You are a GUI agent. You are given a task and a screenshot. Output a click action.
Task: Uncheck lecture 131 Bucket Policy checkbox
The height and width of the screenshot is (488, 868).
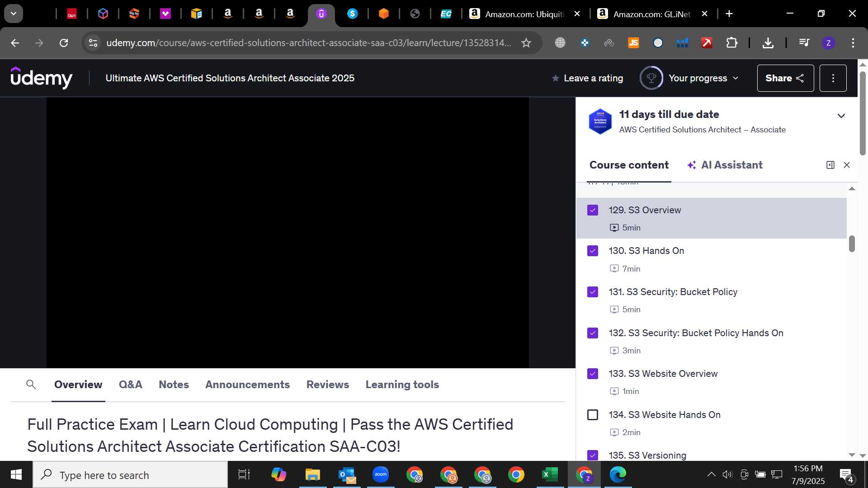[x=592, y=292]
